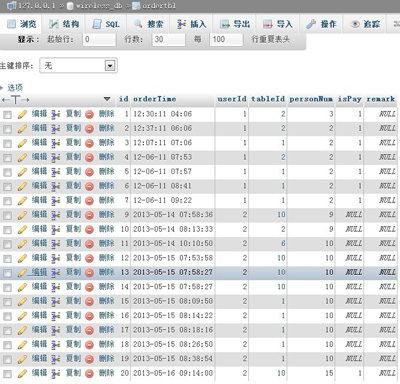Check the checkbox for row id 2

[x=7, y=129]
